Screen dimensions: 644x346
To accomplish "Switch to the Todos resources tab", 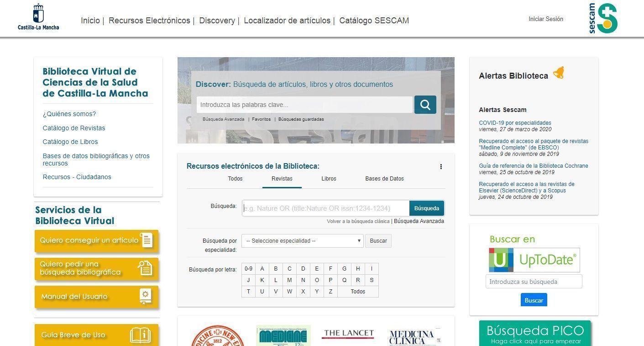I will pyautogui.click(x=236, y=179).
